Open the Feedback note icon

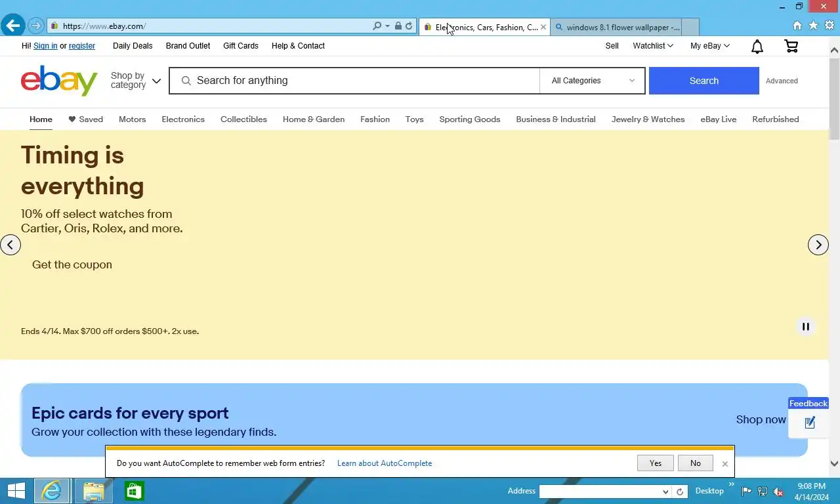point(810,423)
